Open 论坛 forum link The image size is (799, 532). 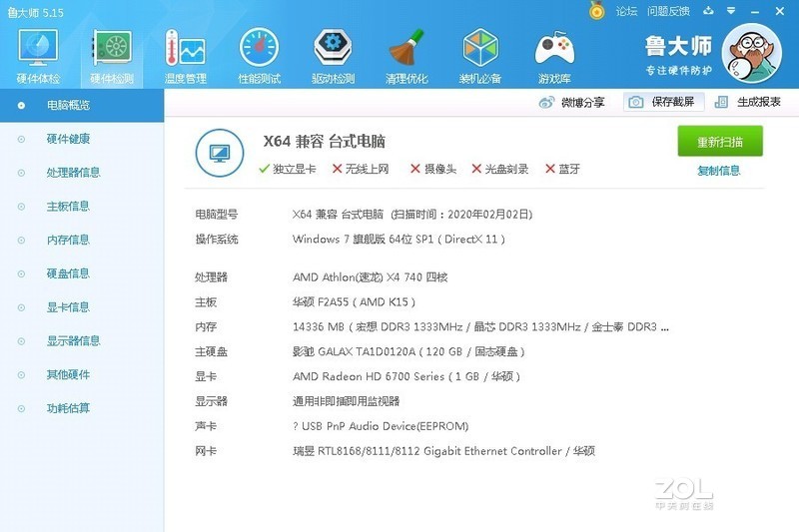[626, 11]
